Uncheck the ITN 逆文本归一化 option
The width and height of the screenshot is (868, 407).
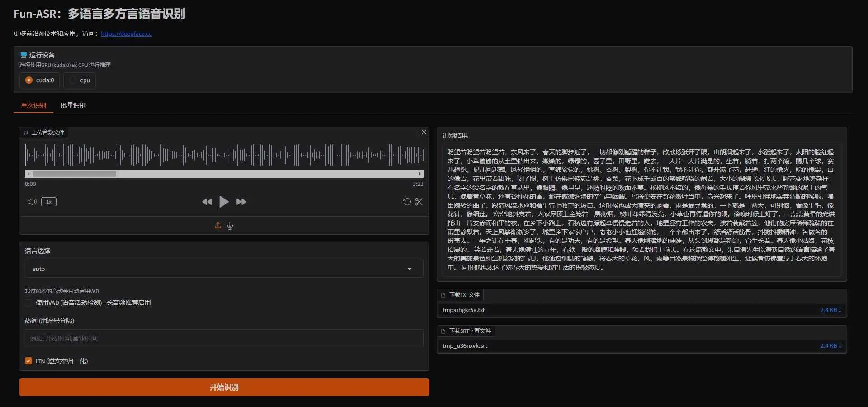coord(28,361)
